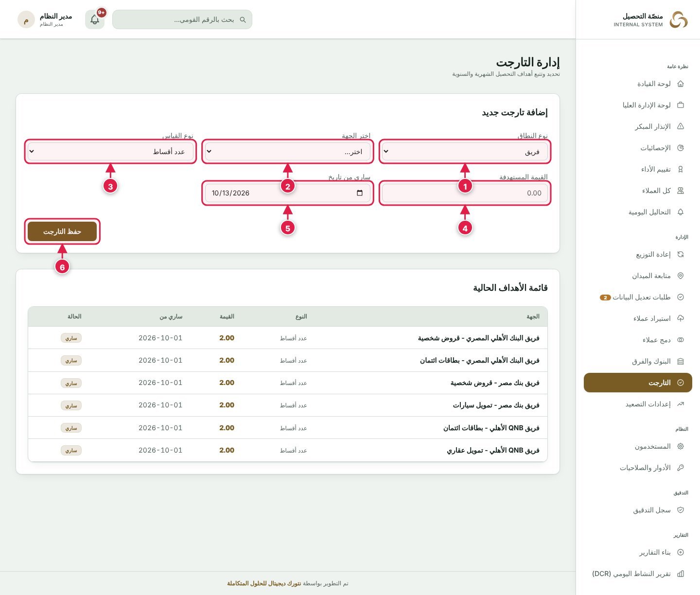Click the refresh icon beside إعادة التوزيع
The height and width of the screenshot is (595, 700).
[x=681, y=254]
